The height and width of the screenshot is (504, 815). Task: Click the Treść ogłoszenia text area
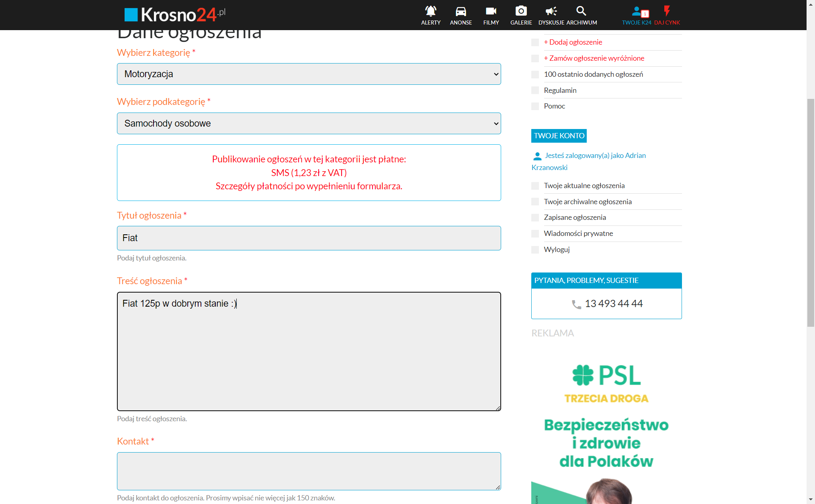point(309,351)
